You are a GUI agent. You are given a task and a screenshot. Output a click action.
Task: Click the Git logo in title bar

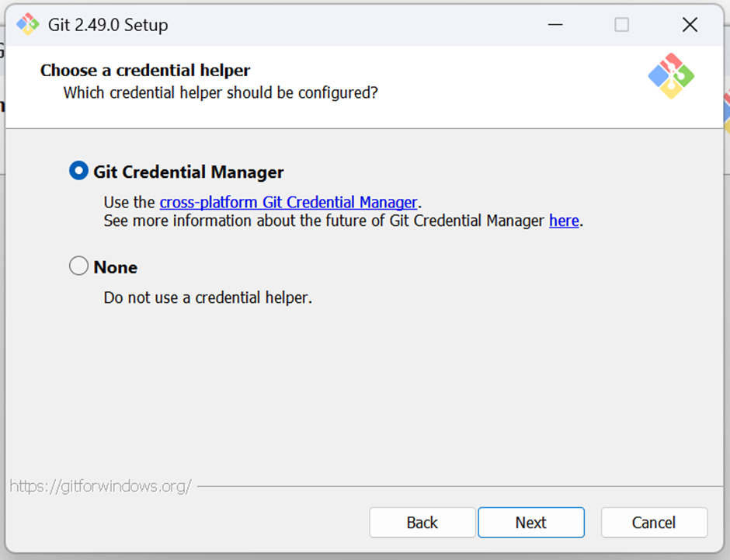(x=28, y=24)
